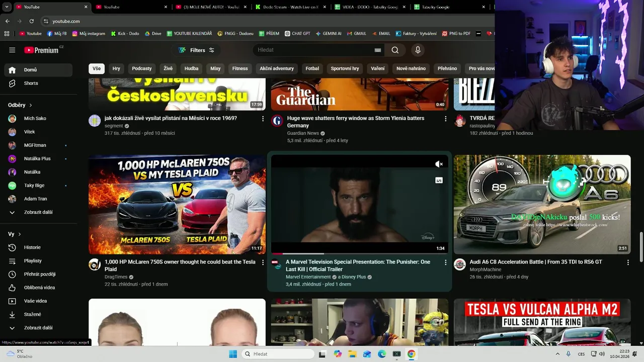Start voice search with microphone icon
The width and height of the screenshot is (644, 362).
418,50
